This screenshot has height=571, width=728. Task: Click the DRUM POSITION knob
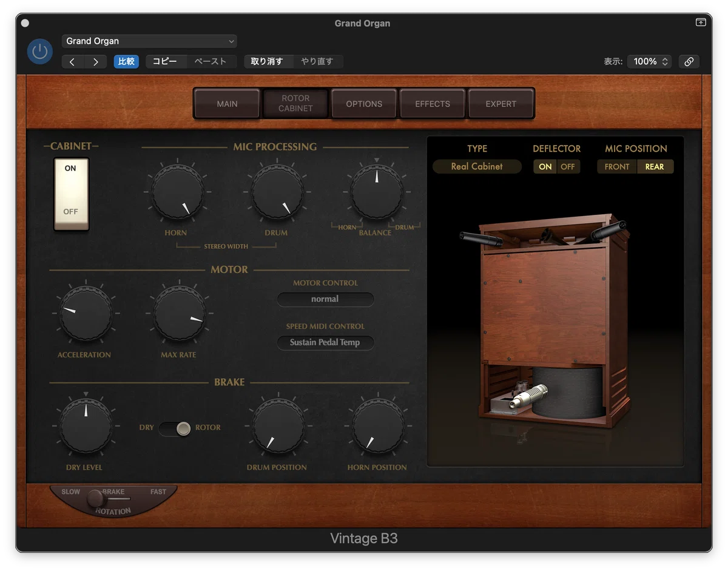coord(278,427)
